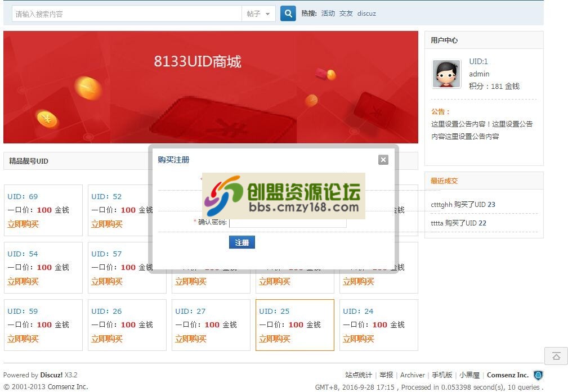The height and width of the screenshot is (392, 568).
Task: Click 立即购买 for UID 25
Action: (275, 339)
